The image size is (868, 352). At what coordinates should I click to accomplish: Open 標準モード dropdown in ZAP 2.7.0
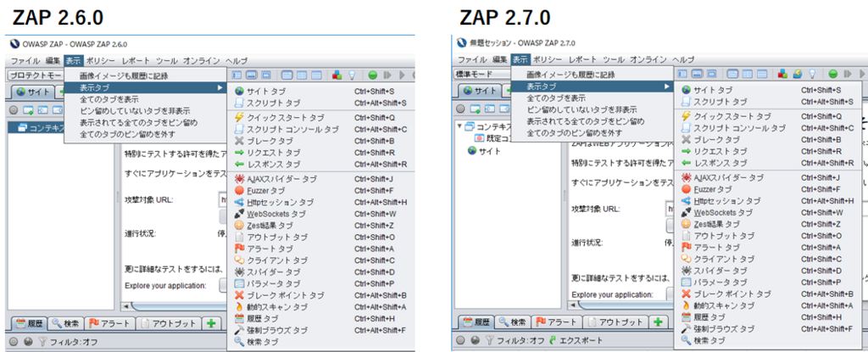[482, 74]
